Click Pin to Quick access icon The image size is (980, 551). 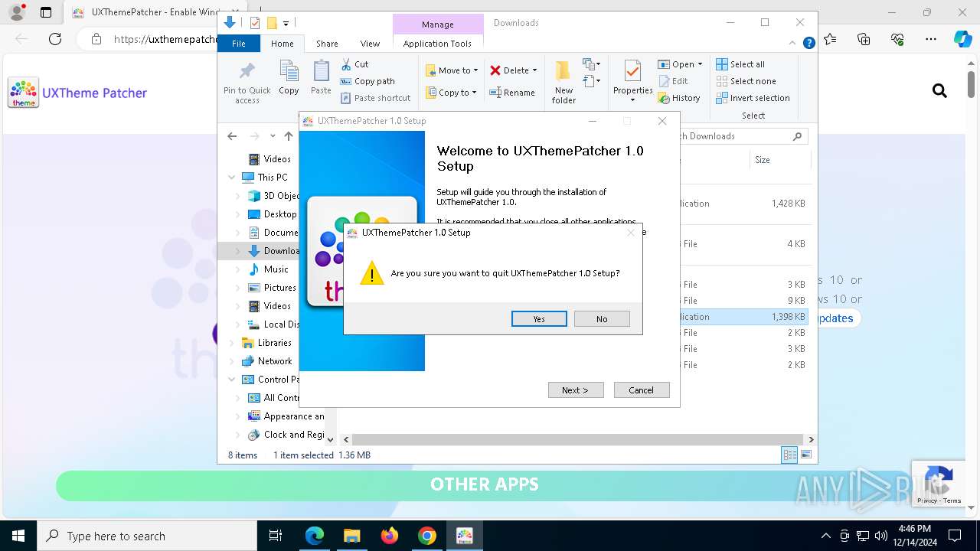click(247, 83)
